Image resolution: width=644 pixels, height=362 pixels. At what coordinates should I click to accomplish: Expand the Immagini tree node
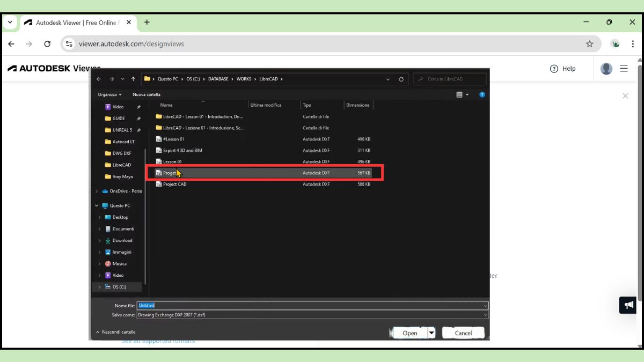(x=100, y=252)
